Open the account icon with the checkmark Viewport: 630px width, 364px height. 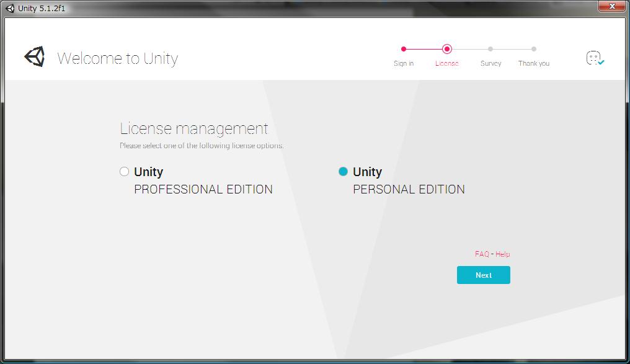(595, 58)
